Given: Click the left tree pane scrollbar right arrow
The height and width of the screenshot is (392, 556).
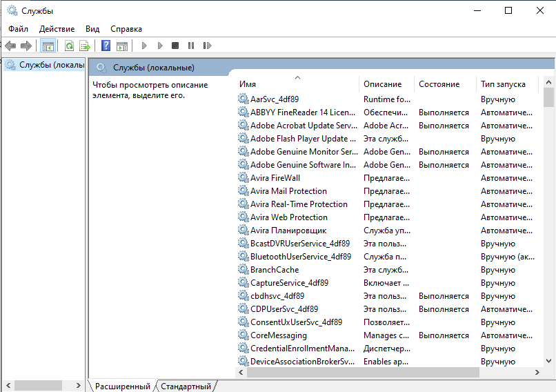Looking at the screenshot, I should 79,385.
